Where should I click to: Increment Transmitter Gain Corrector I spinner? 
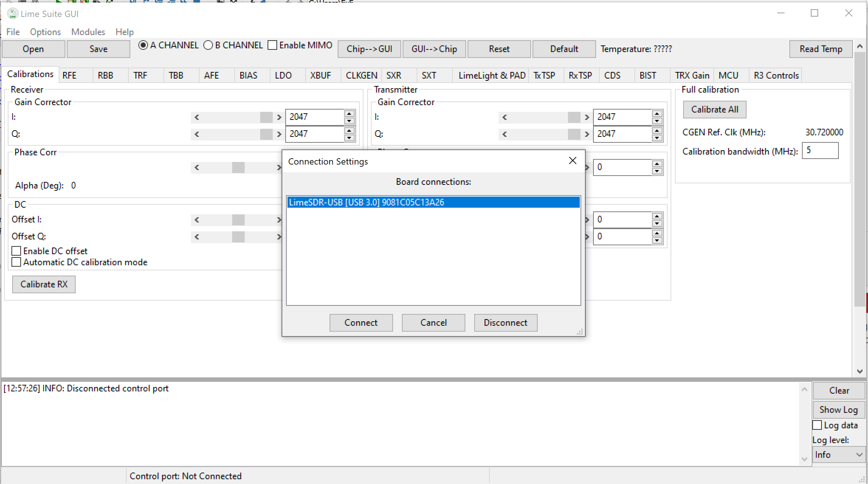[x=657, y=113]
